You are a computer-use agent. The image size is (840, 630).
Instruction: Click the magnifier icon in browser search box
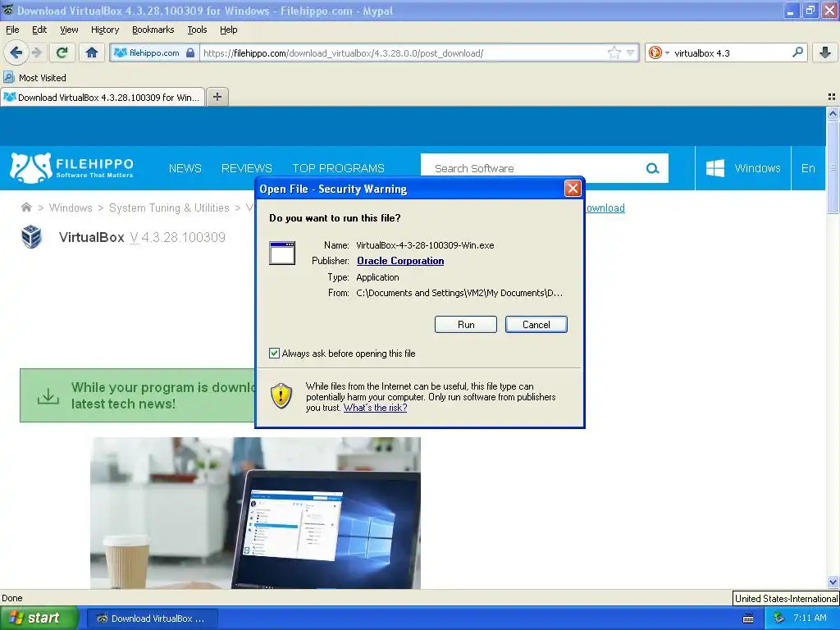point(797,52)
